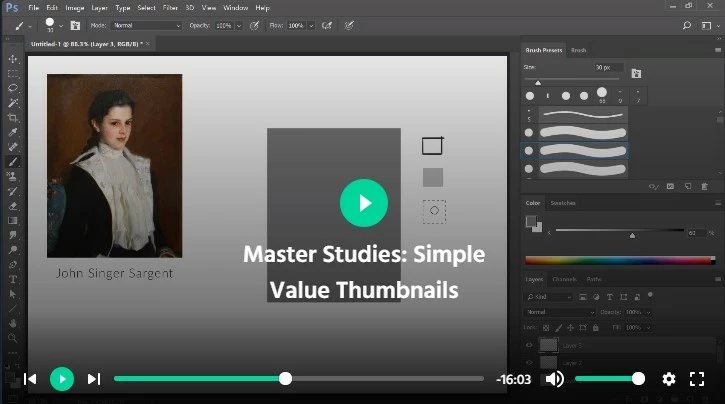Switch to the Swatches tab
The height and width of the screenshot is (404, 725).
point(563,203)
